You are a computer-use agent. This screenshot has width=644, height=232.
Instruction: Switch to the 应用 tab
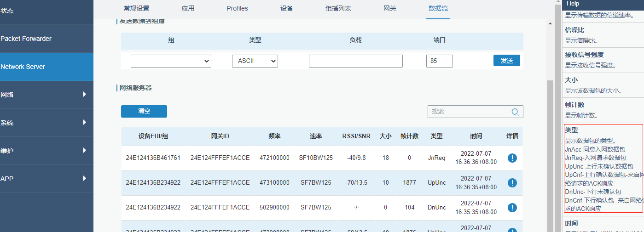188,8
